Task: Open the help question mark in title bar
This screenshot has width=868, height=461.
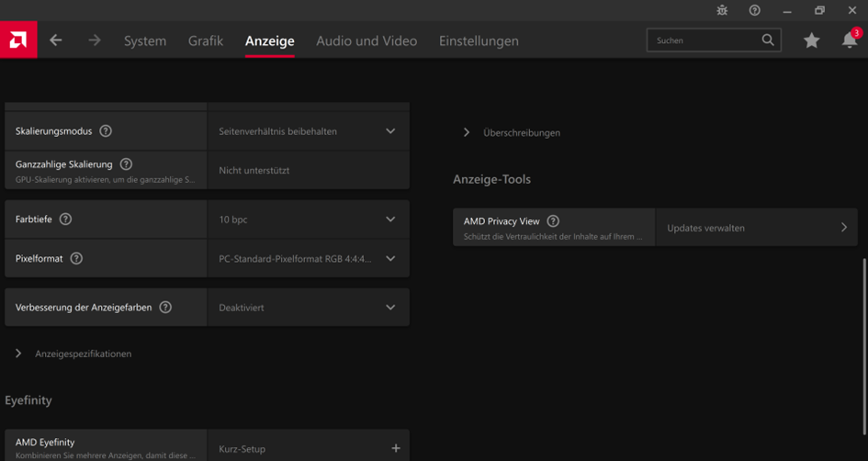Action: (754, 10)
